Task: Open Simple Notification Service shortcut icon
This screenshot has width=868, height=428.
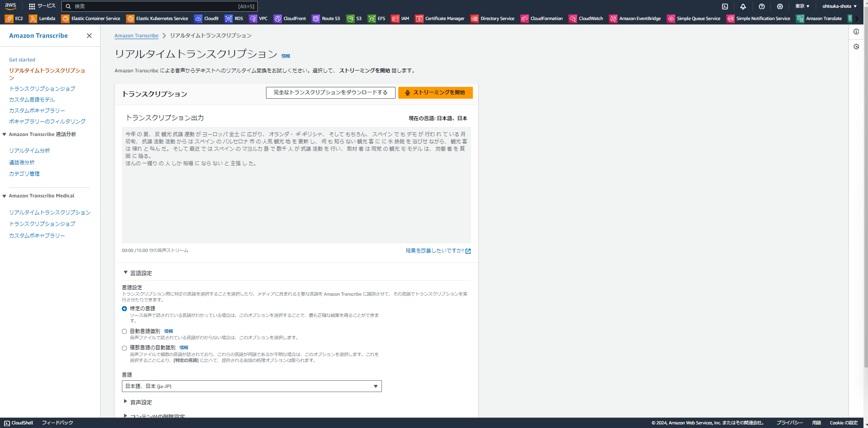Action: point(730,19)
